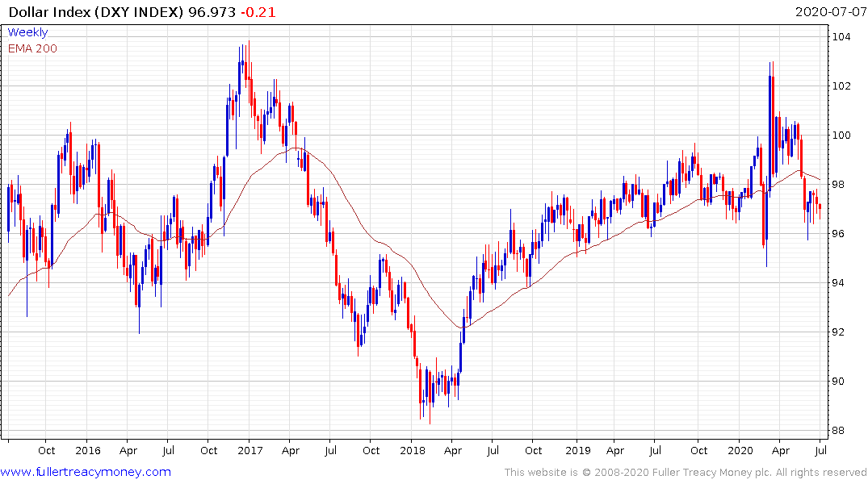Image resolution: width=868 pixels, height=484 pixels.
Task: Click the 98 price axis label
Action: pos(838,184)
